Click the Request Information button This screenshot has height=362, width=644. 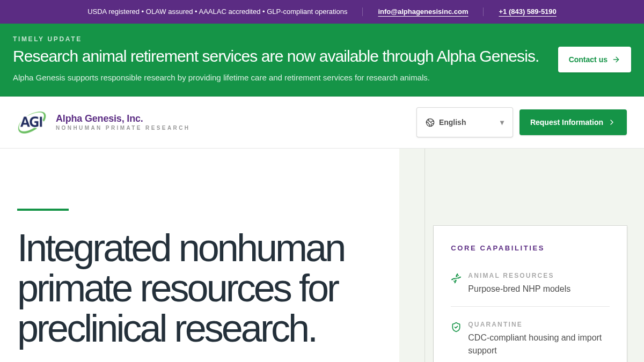click(573, 122)
